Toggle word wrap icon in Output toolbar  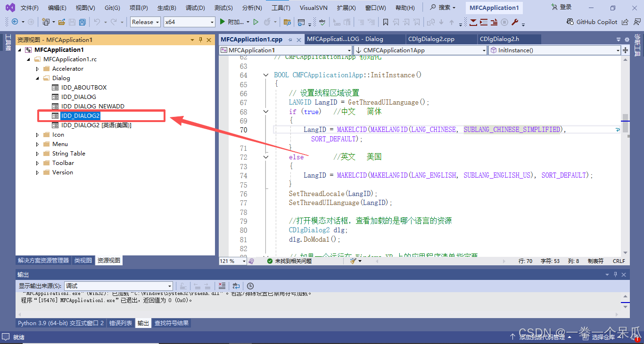point(236,286)
